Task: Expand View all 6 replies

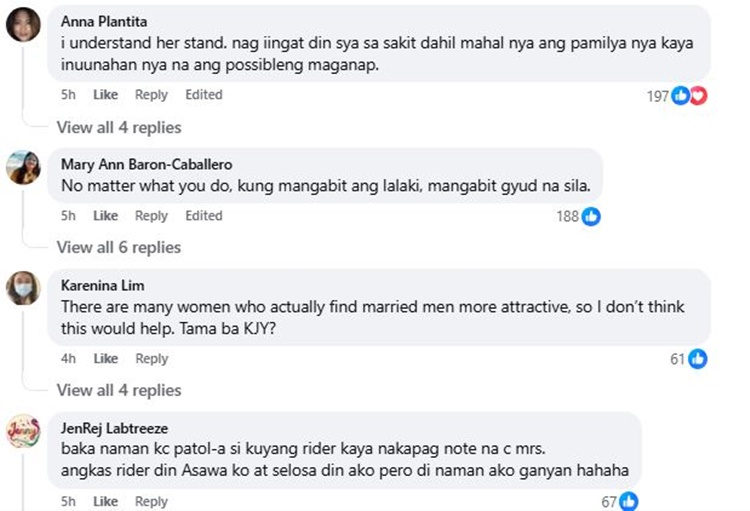Action: click(119, 247)
